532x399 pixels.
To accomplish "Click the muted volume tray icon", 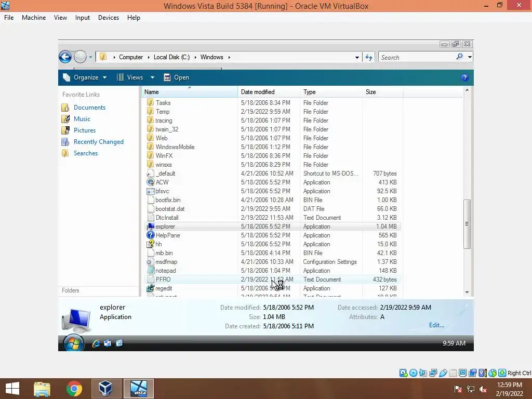I will pos(483,389).
